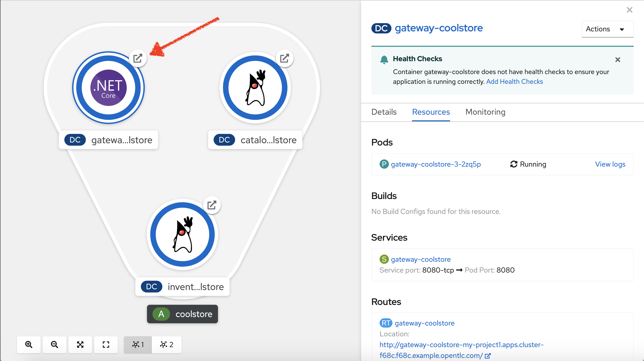Switch to the Details tab
The height and width of the screenshot is (361, 644).
(x=384, y=112)
